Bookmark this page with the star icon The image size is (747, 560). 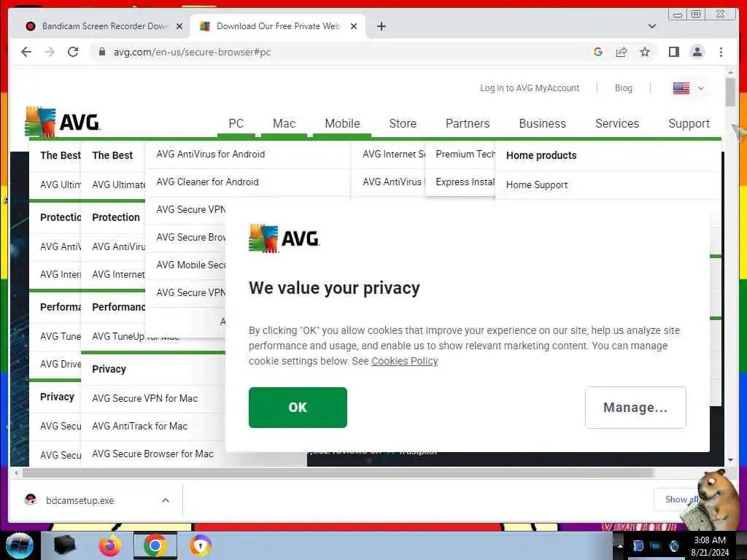[x=645, y=52]
